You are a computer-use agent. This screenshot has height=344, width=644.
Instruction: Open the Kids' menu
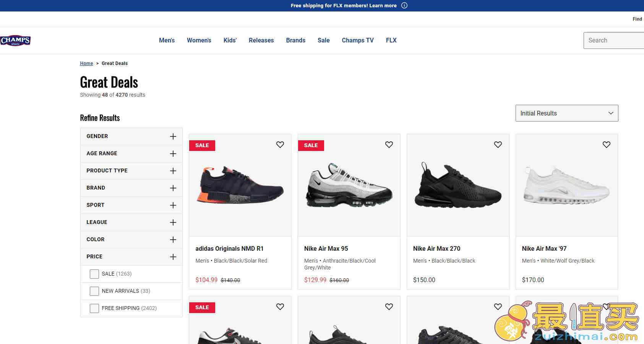(230, 40)
